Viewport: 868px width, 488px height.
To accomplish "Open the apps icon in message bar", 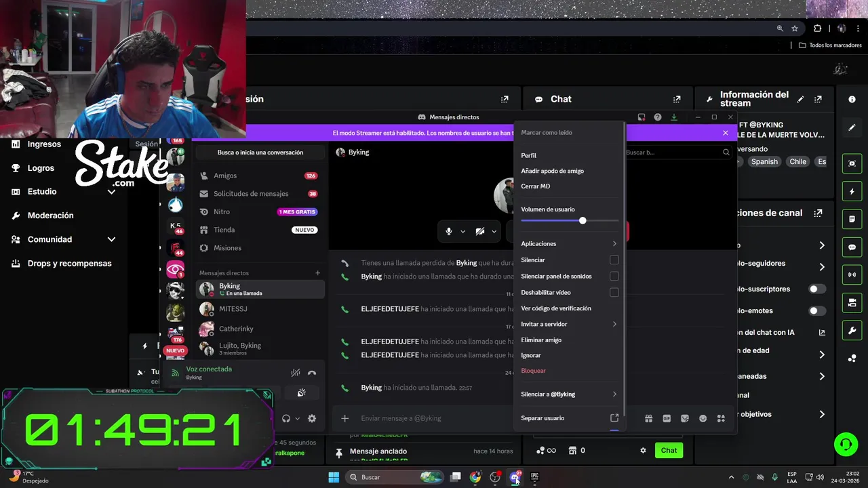I will point(721,418).
